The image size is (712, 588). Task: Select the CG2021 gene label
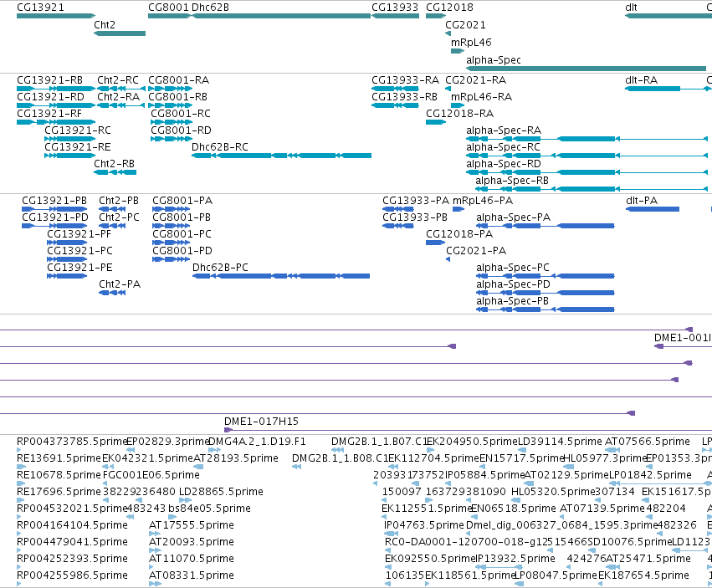coord(465,24)
